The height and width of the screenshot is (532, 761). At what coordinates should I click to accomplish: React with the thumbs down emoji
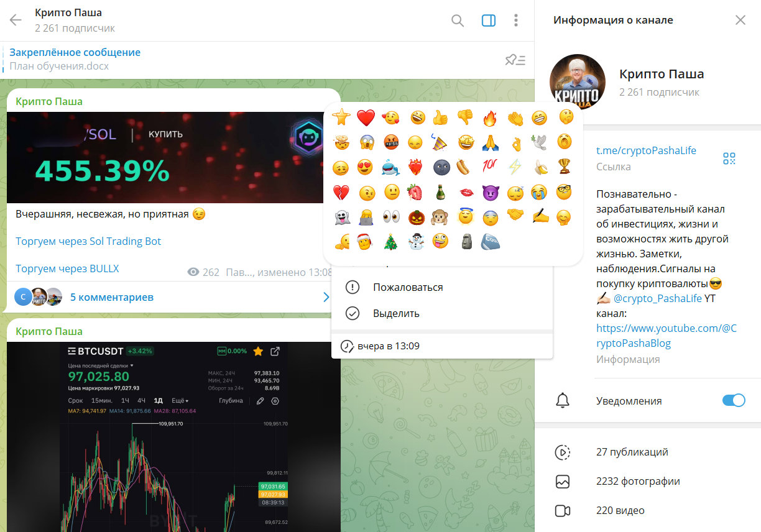465,117
